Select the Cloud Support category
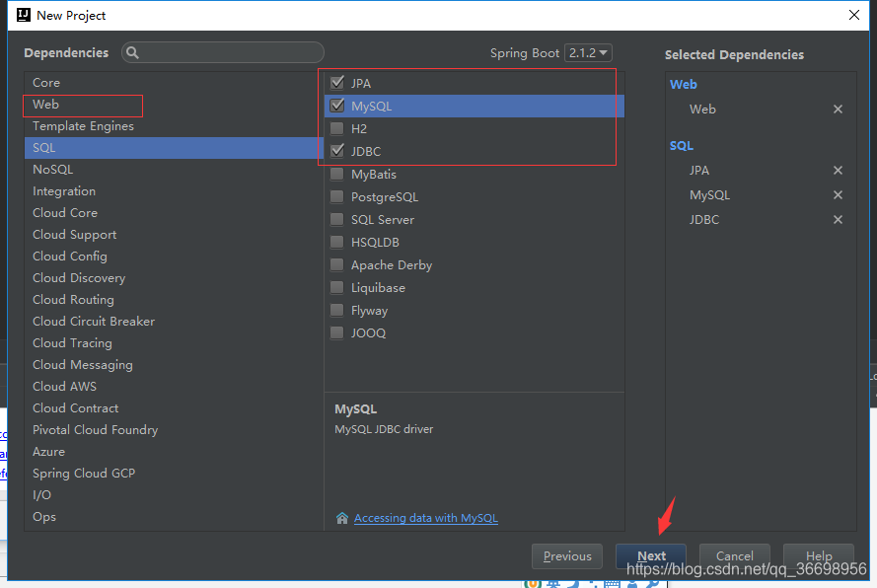 [x=174, y=235]
